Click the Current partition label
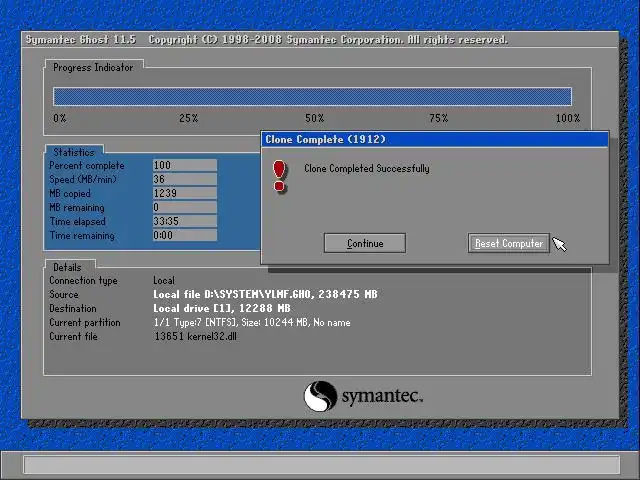The height and width of the screenshot is (480, 640). pos(85,322)
